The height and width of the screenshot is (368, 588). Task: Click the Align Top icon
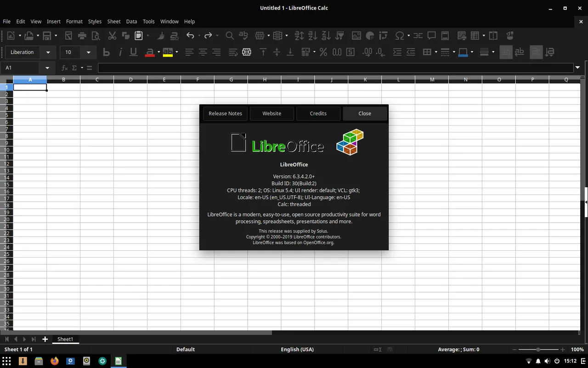(263, 52)
